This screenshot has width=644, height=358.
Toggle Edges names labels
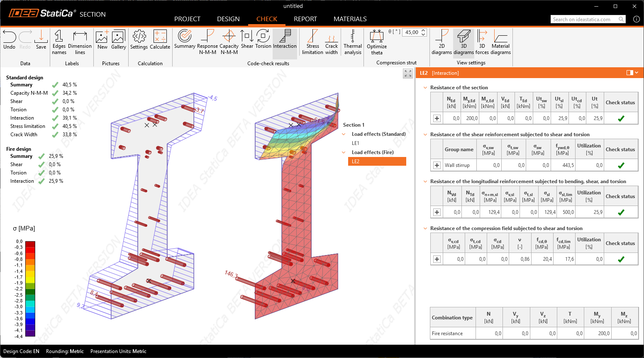[59, 42]
